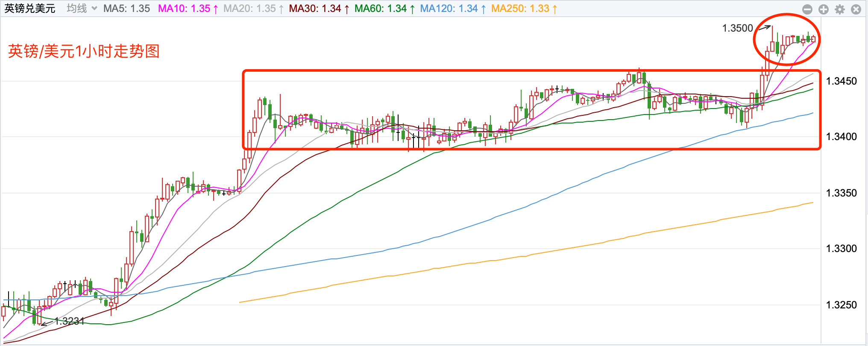
Task: Select the MA5: 1.35 indicator label
Action: (126, 9)
